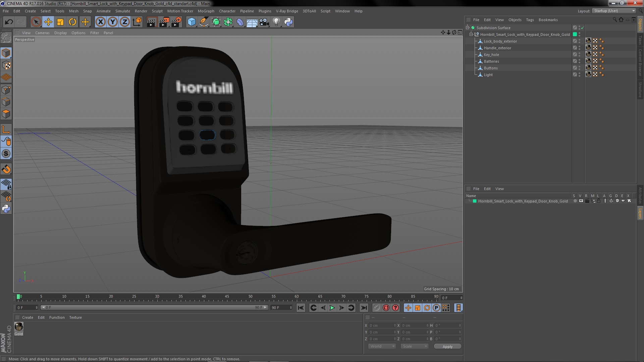Open the World coordinate dropdown
Image resolution: width=644 pixels, height=362 pixels.
(382, 346)
